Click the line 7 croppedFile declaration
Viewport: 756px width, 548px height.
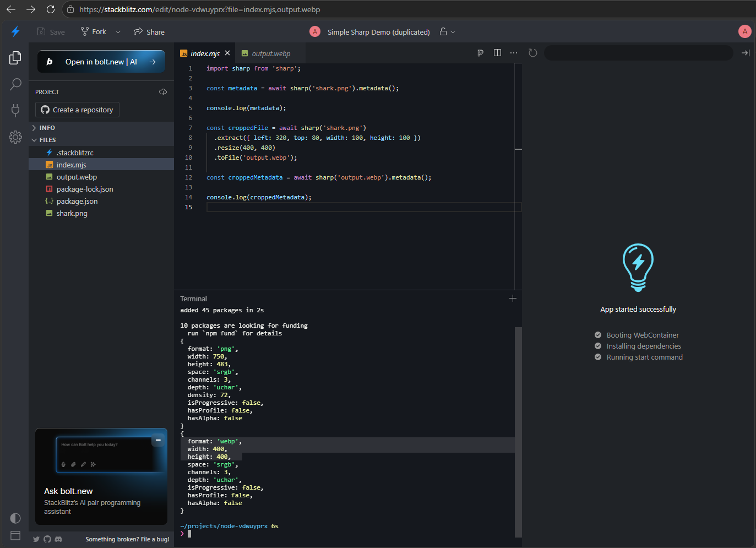pos(286,128)
